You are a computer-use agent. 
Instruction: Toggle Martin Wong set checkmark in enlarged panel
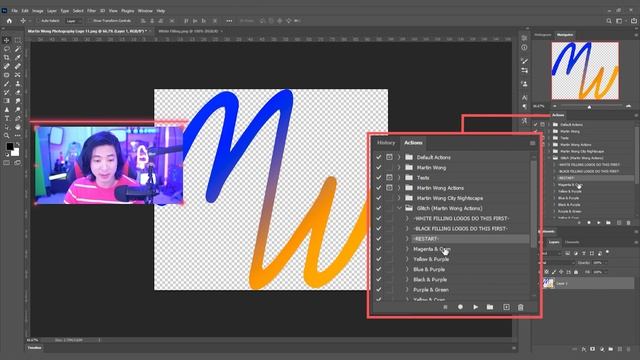point(379,167)
